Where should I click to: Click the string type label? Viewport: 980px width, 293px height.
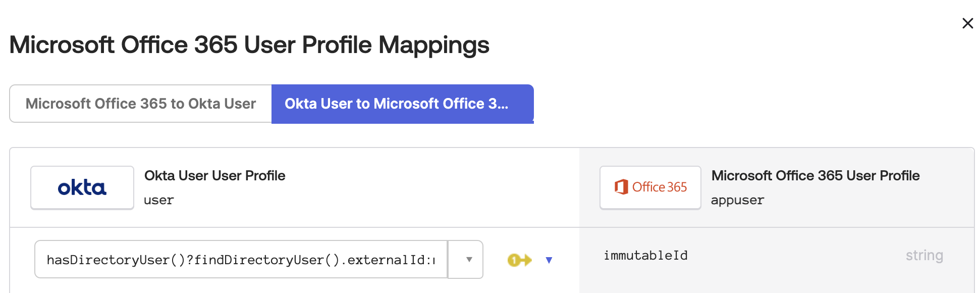pyautogui.click(x=924, y=256)
